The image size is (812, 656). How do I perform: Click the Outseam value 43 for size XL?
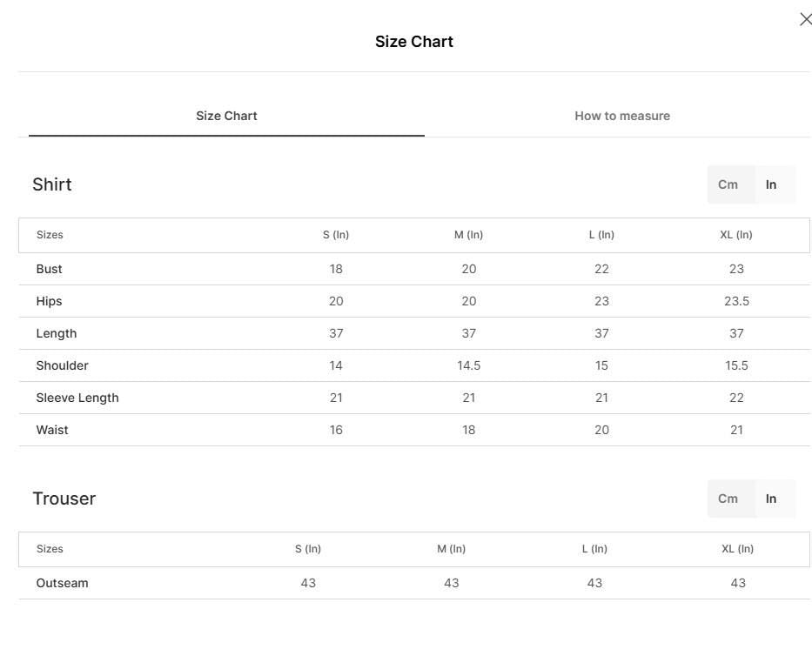click(738, 583)
